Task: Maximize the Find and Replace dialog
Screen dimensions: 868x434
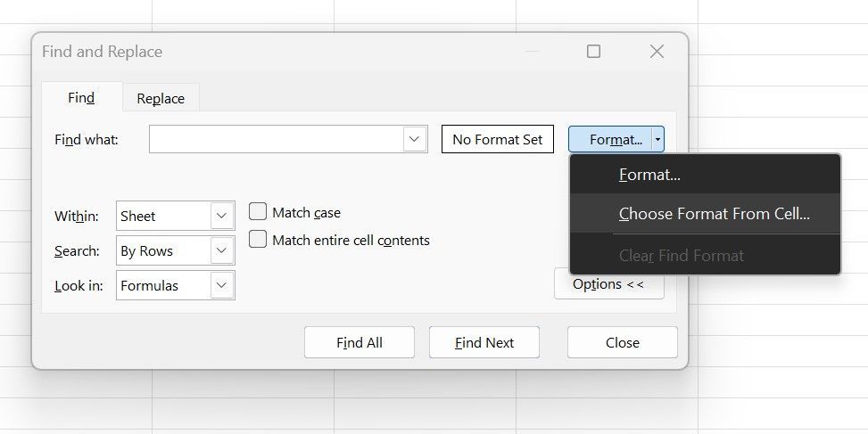Action: 593,52
